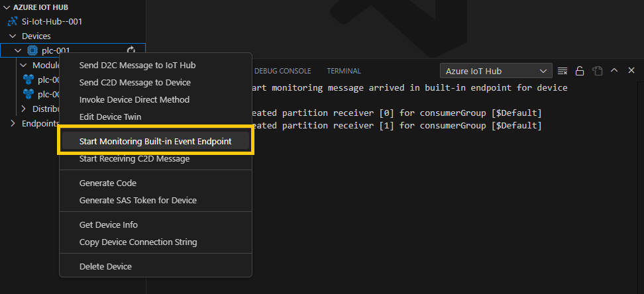This screenshot has width=644, height=294.
Task: Open output log in editor
Action: tap(597, 71)
